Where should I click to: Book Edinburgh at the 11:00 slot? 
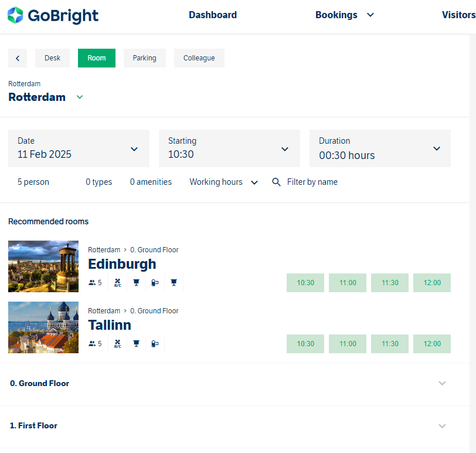coord(348,283)
